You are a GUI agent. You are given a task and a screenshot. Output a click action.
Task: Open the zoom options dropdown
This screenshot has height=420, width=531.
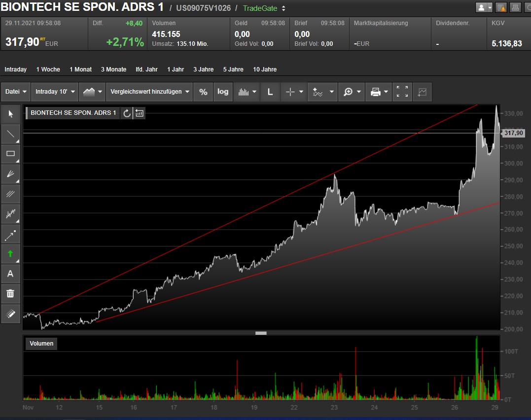(x=352, y=92)
